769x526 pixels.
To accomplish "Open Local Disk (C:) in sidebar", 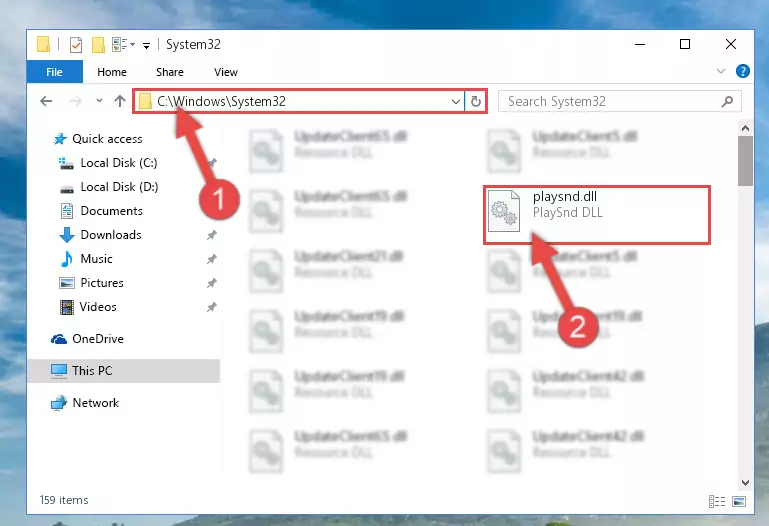I will click(108, 163).
